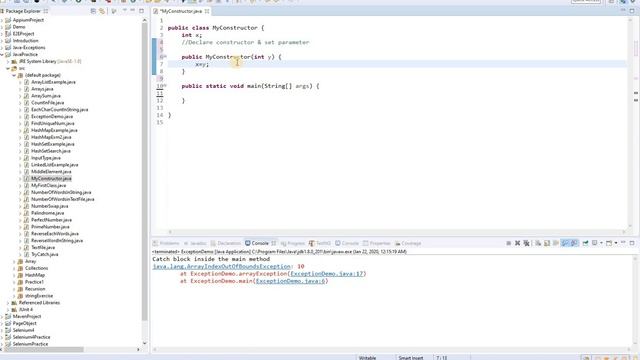Click the Package Explorer horizontal scrollbar
Image resolution: width=640 pixels, height=360 pixels.
point(43,350)
